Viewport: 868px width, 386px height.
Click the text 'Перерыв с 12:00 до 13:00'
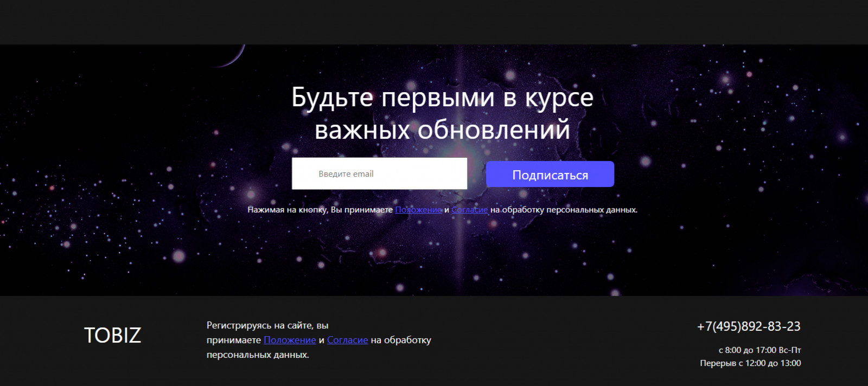pyautogui.click(x=750, y=363)
